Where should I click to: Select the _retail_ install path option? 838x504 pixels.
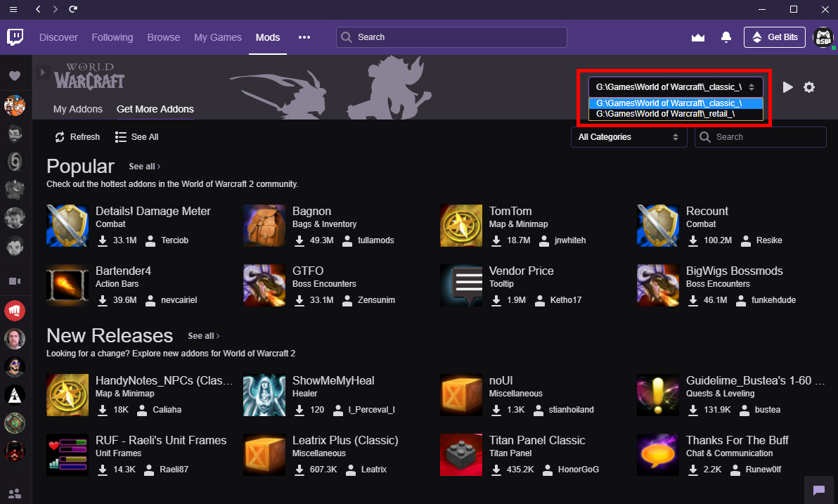tap(676, 114)
